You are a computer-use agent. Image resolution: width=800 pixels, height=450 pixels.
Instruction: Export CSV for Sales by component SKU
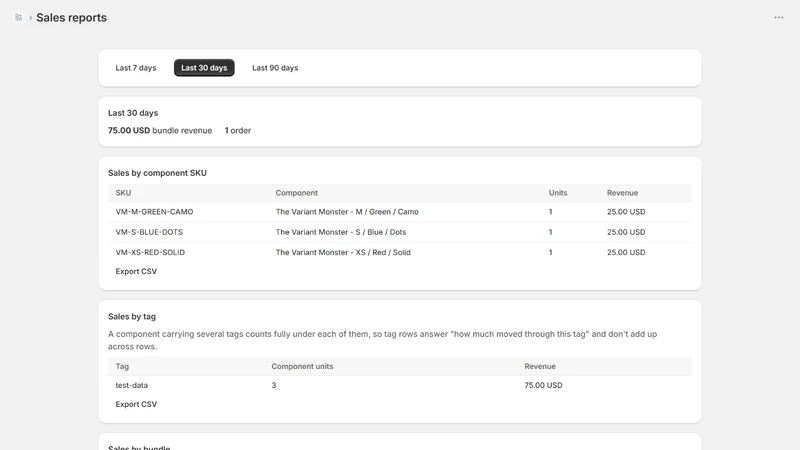point(136,271)
